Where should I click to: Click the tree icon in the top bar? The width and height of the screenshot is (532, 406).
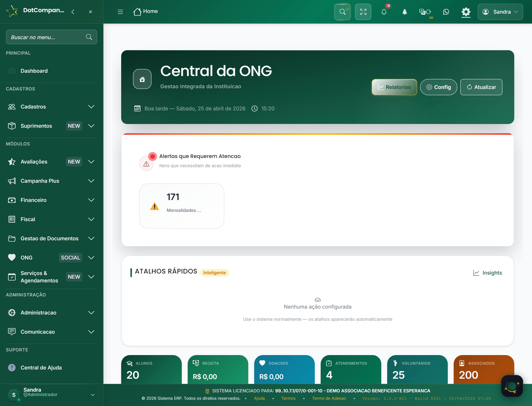[405, 12]
